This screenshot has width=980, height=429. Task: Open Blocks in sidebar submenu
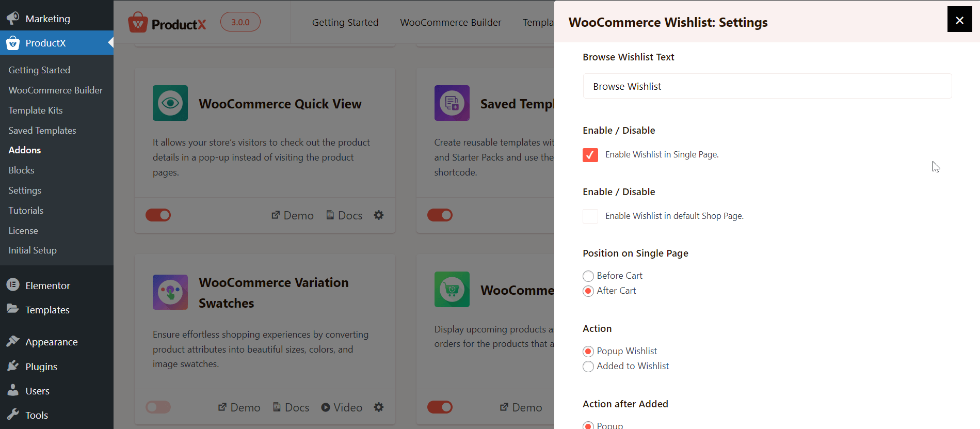coord(21,170)
